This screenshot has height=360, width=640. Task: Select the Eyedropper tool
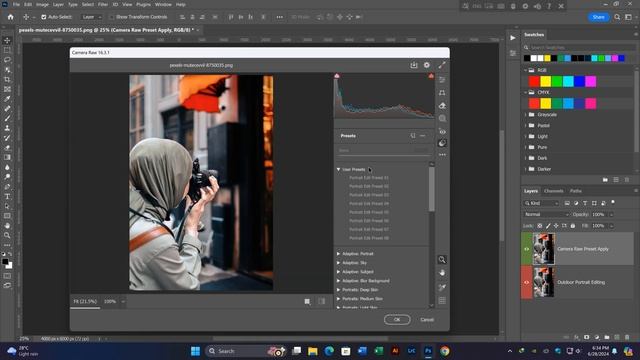7,99
